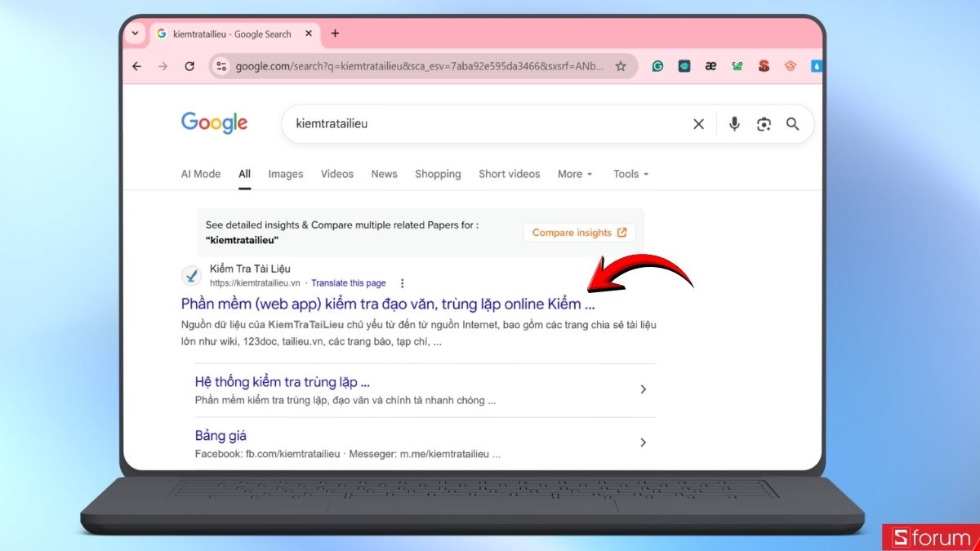Open the Phần mềm (web app) kiểm tra đạo văn result
Screen dimensions: 980x551
click(x=388, y=304)
